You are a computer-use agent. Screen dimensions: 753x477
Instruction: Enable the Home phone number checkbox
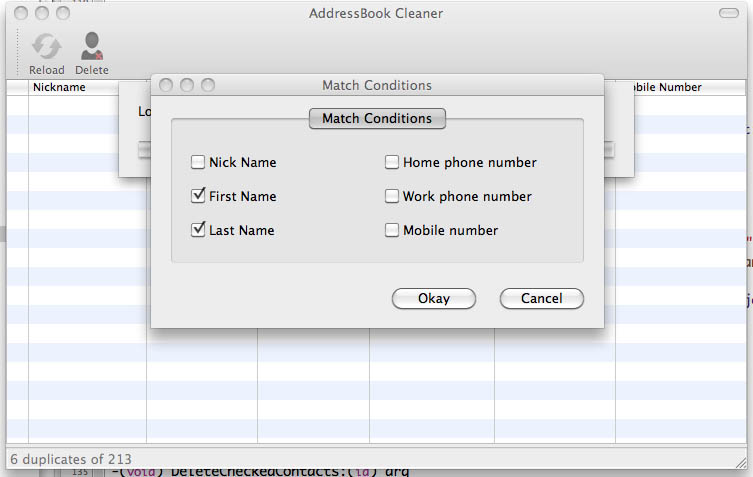point(392,162)
